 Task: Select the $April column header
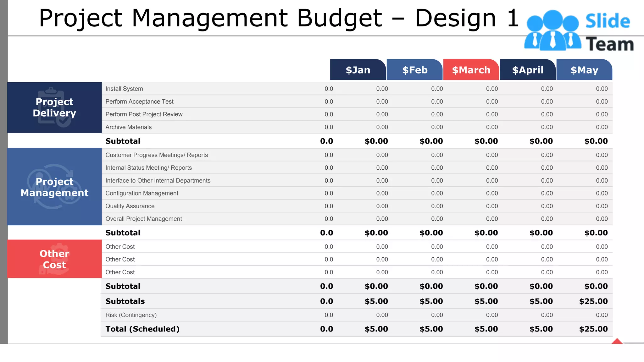528,70
